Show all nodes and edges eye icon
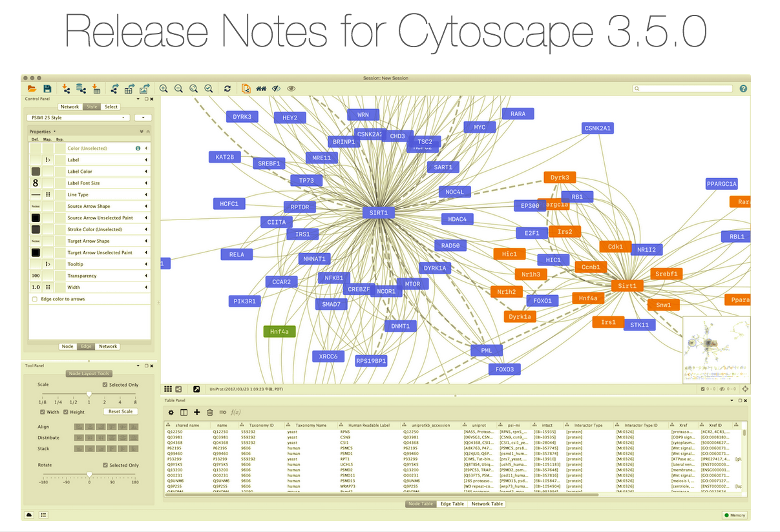The width and height of the screenshot is (780, 532). click(x=291, y=88)
